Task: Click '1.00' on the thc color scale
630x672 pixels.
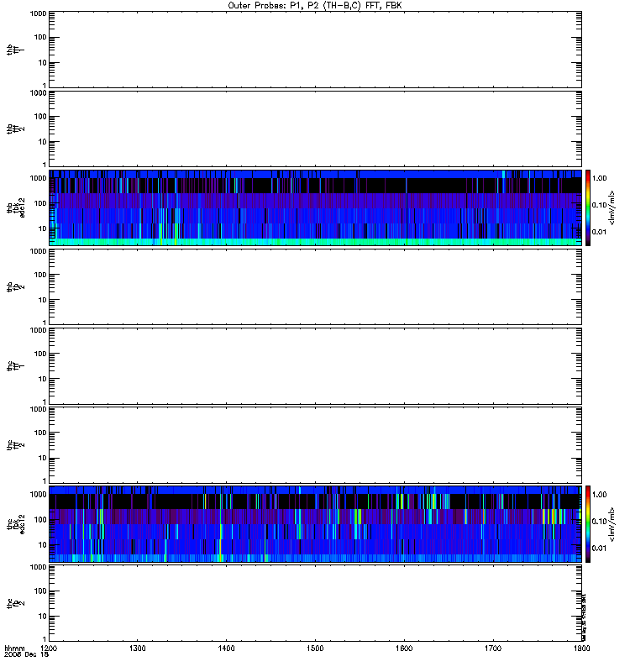Action: (x=599, y=495)
